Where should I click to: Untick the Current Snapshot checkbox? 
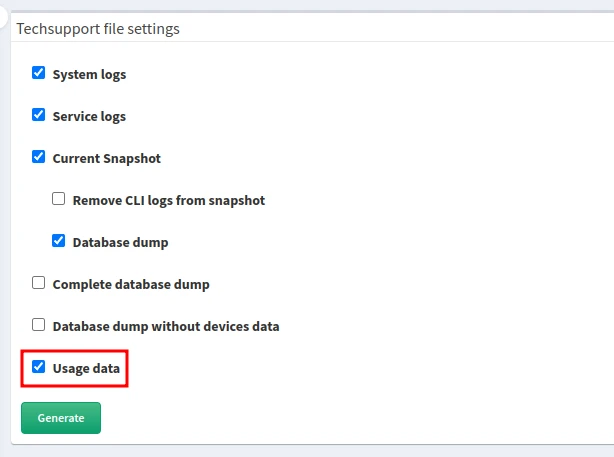(39, 157)
